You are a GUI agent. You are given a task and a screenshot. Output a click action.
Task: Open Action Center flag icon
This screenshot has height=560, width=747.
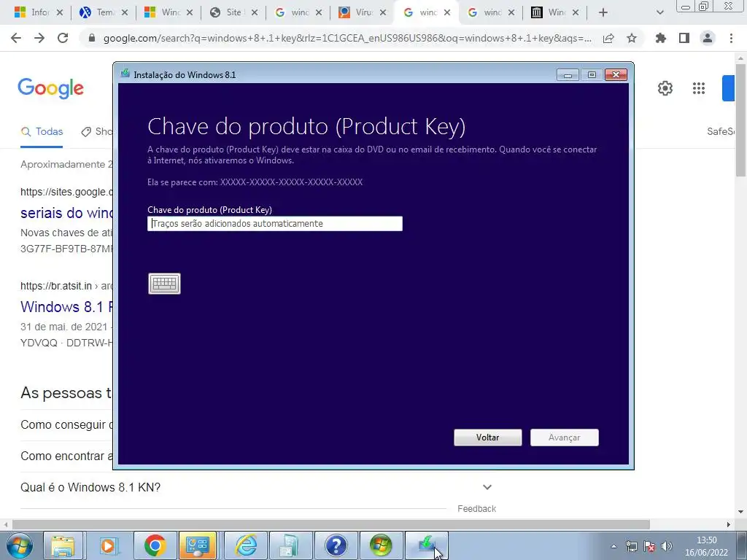click(x=649, y=546)
